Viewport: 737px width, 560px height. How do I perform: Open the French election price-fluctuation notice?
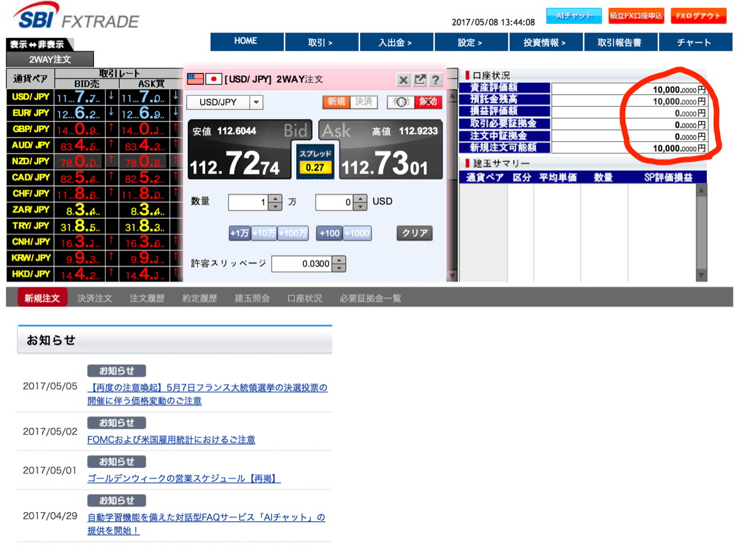(208, 394)
